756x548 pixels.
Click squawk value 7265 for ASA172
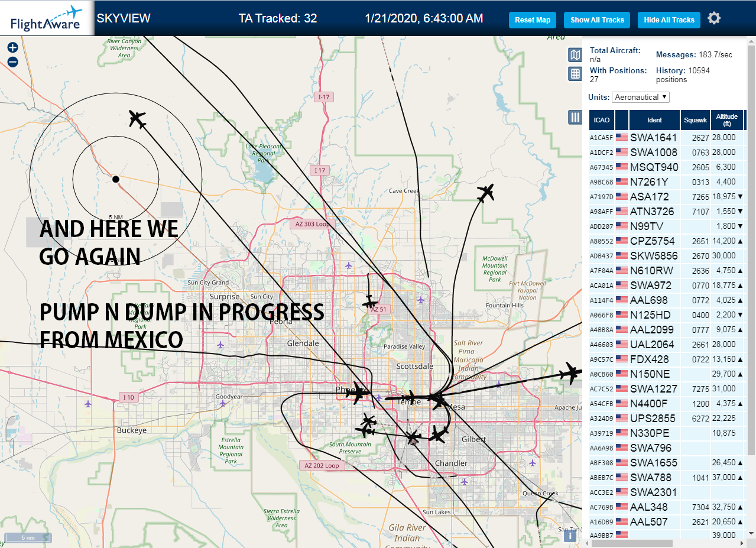(x=700, y=196)
